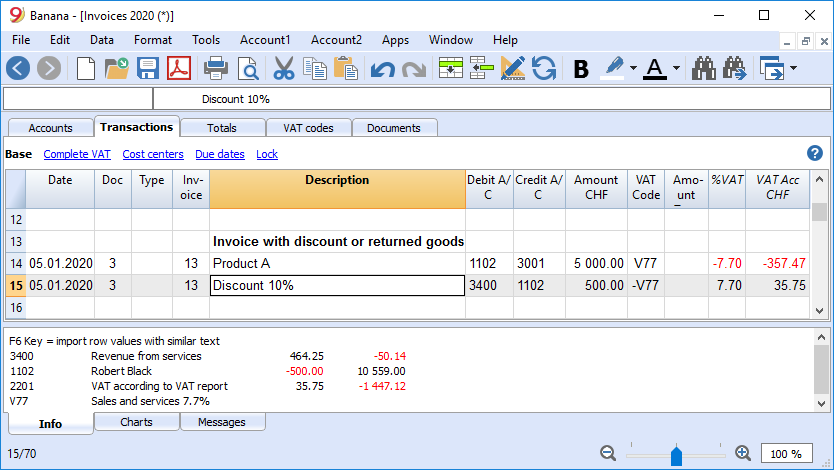Viewport: 834px width, 471px height.
Task: Click the delete rows toolbar icon
Action: (481, 69)
